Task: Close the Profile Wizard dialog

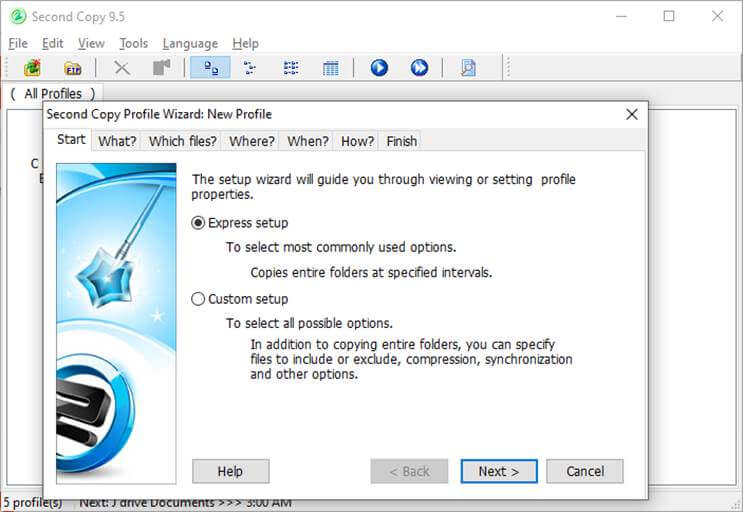Action: [x=632, y=114]
